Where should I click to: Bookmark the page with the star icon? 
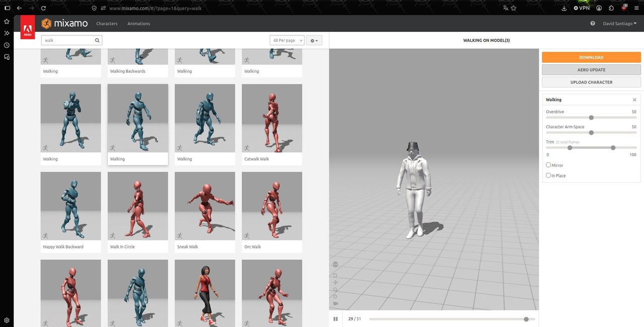click(514, 8)
